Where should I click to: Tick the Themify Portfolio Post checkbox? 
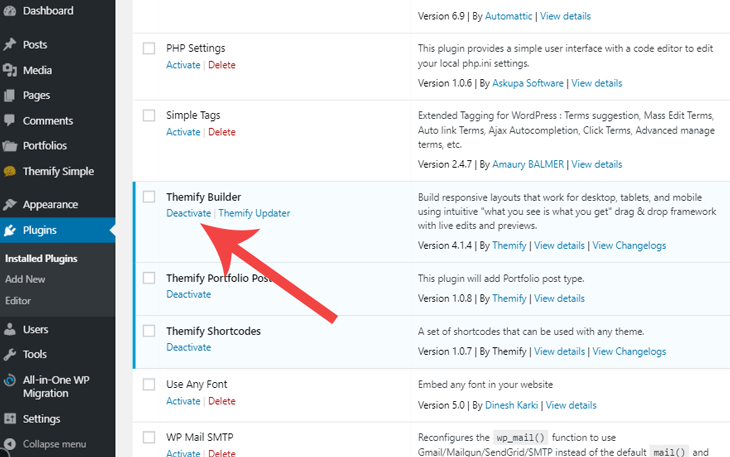(149, 278)
